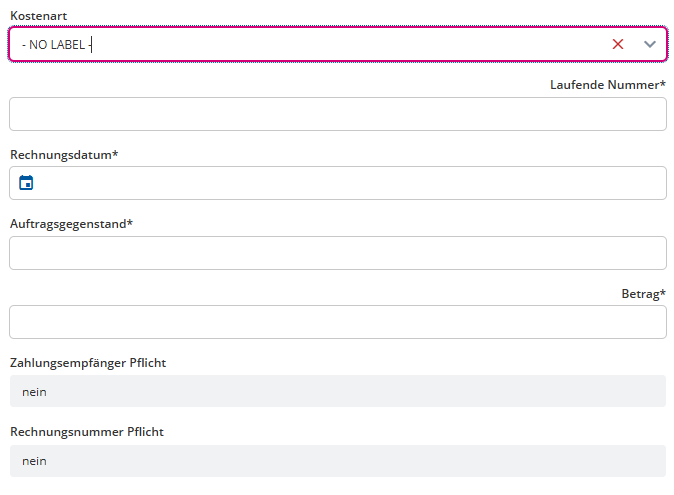Click the Betrag amount input field
This screenshot has height=495, width=674.
338,322
